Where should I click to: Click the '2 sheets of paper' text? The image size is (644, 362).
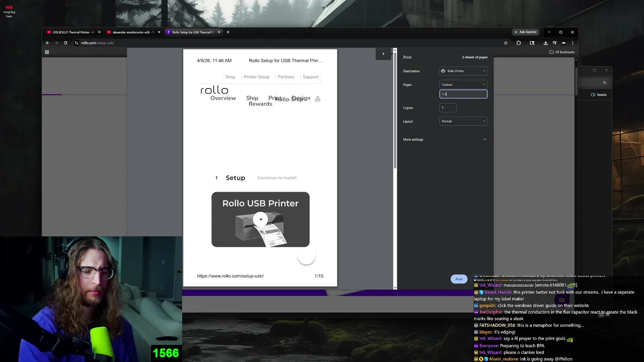pos(475,57)
